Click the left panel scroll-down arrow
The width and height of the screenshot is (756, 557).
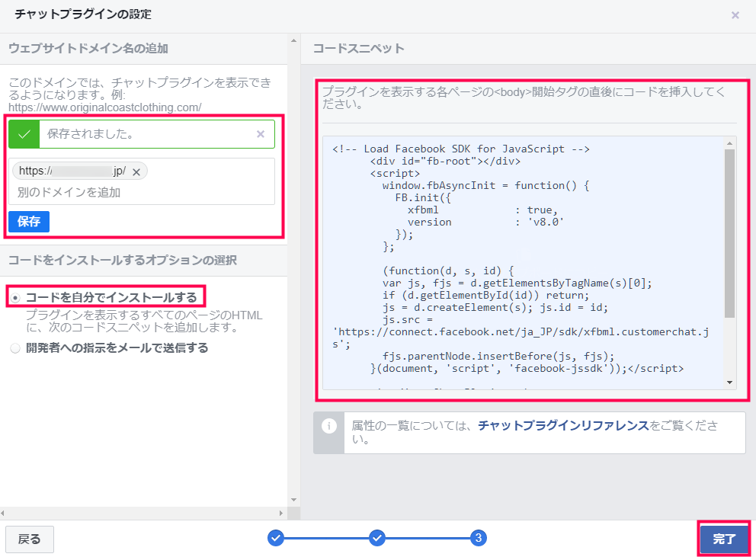pos(293,500)
